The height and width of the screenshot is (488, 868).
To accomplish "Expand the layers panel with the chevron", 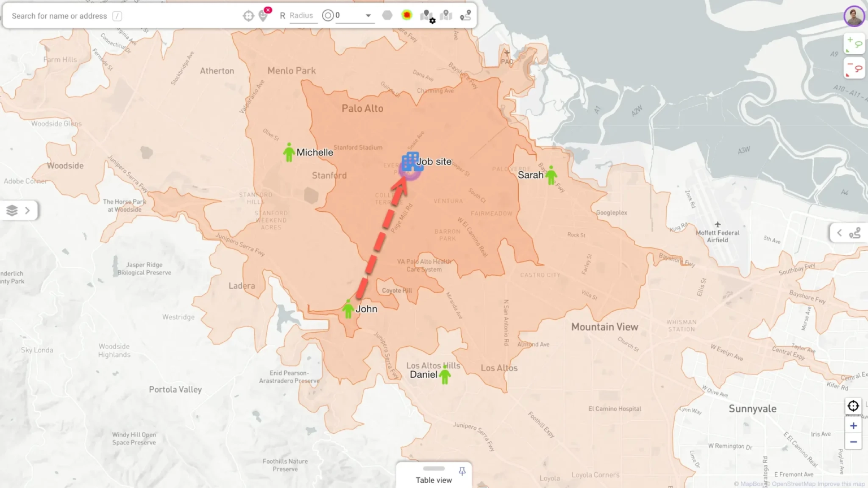I will [27, 210].
